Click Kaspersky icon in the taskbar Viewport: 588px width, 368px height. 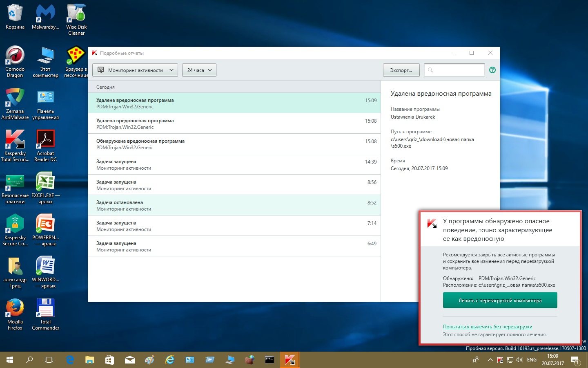tap(290, 360)
